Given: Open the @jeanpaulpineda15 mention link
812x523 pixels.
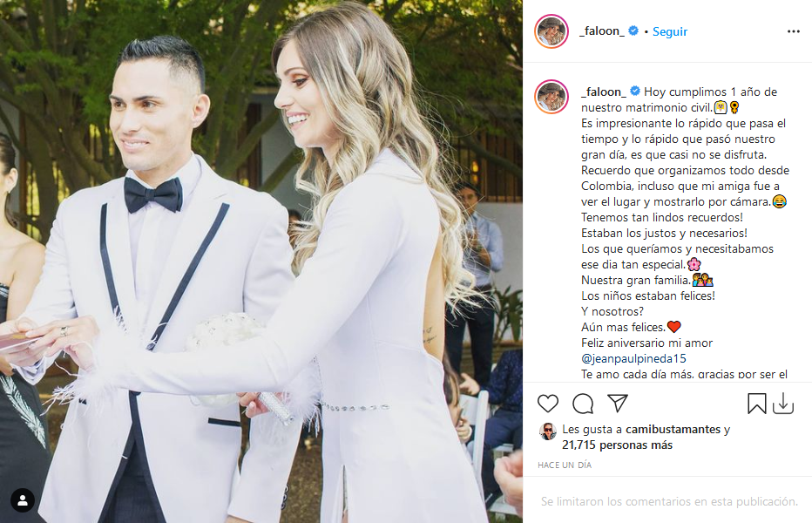Looking at the screenshot, I should click(633, 358).
